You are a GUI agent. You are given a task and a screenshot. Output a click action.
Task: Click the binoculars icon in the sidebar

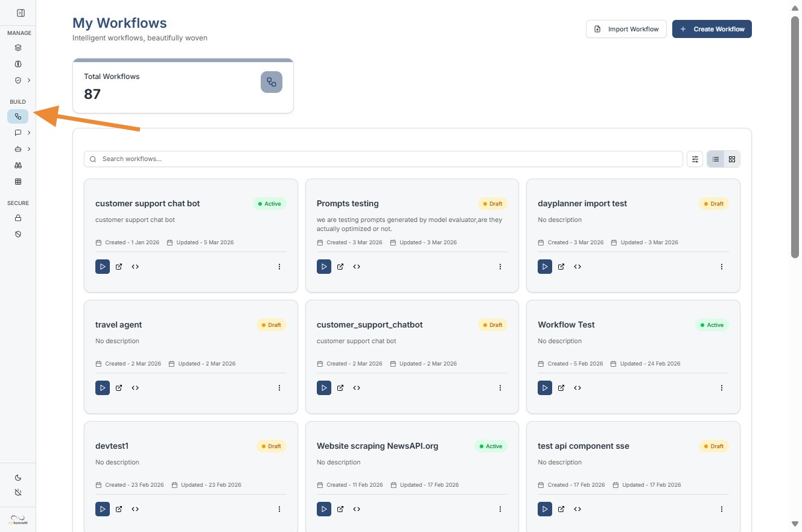click(x=18, y=165)
